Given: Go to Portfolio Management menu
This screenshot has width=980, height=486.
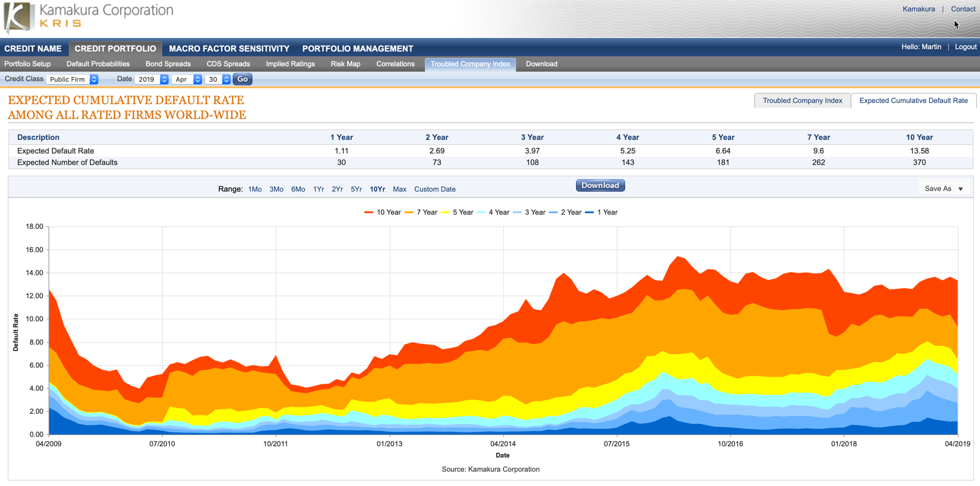Looking at the screenshot, I should 358,48.
